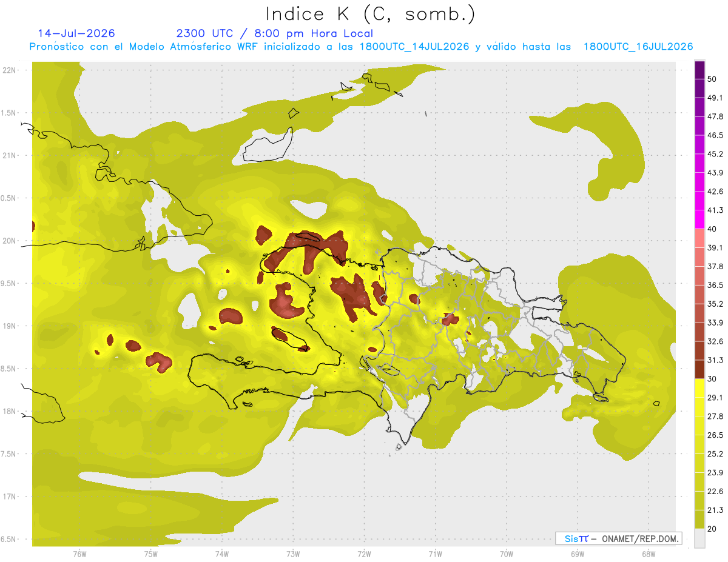
Task: Pick the bright magenta colorbar swatch above 41.3
Action: [x=699, y=201]
